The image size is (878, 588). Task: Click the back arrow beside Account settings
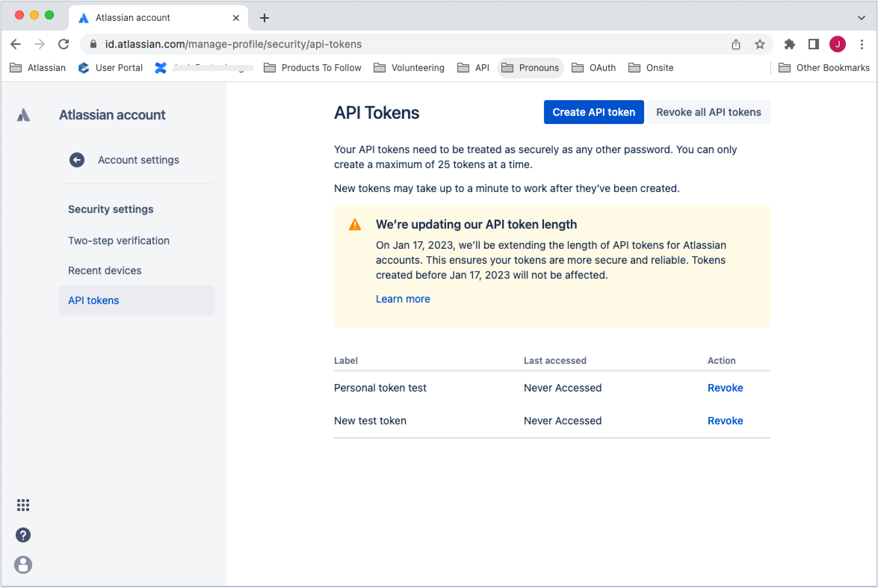77,160
